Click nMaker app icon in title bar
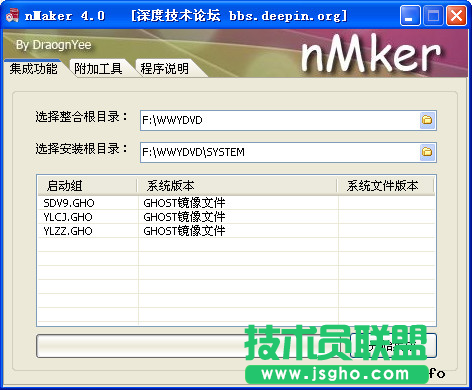Viewport: 472px width, 390px height. 12,16
